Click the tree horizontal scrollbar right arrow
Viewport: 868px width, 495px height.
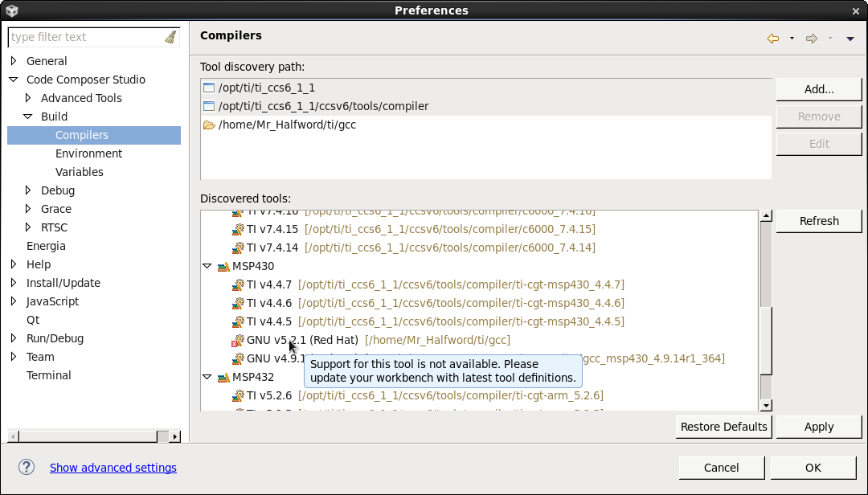(175, 436)
